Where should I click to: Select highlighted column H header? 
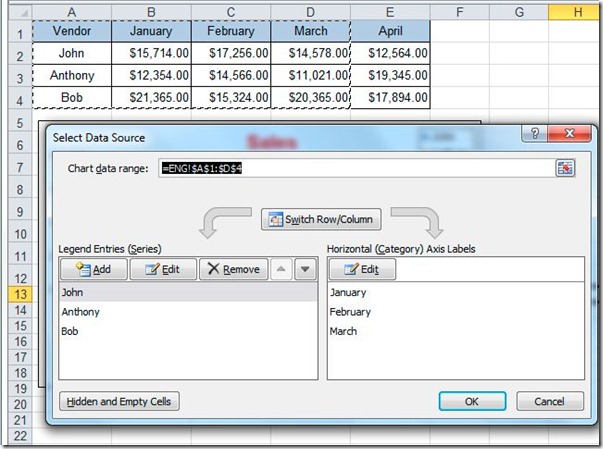point(576,12)
